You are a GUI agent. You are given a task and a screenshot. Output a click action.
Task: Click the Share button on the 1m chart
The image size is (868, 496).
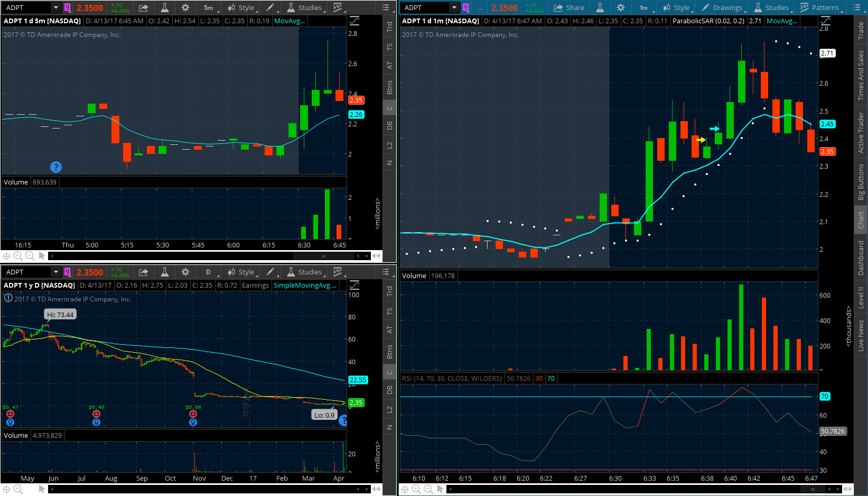coord(569,7)
